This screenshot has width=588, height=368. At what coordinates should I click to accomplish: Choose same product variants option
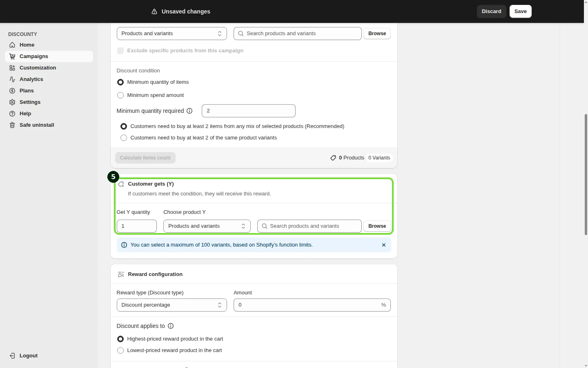124,138
